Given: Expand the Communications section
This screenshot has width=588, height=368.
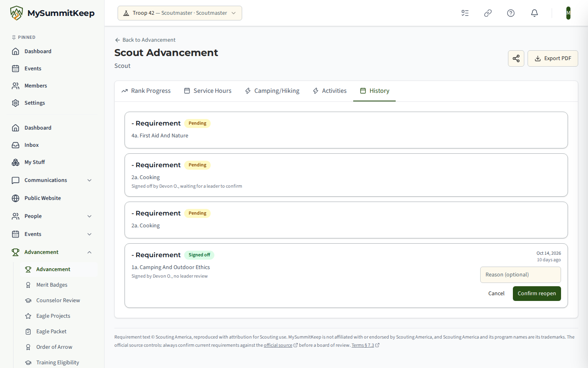Looking at the screenshot, I should click(x=52, y=180).
